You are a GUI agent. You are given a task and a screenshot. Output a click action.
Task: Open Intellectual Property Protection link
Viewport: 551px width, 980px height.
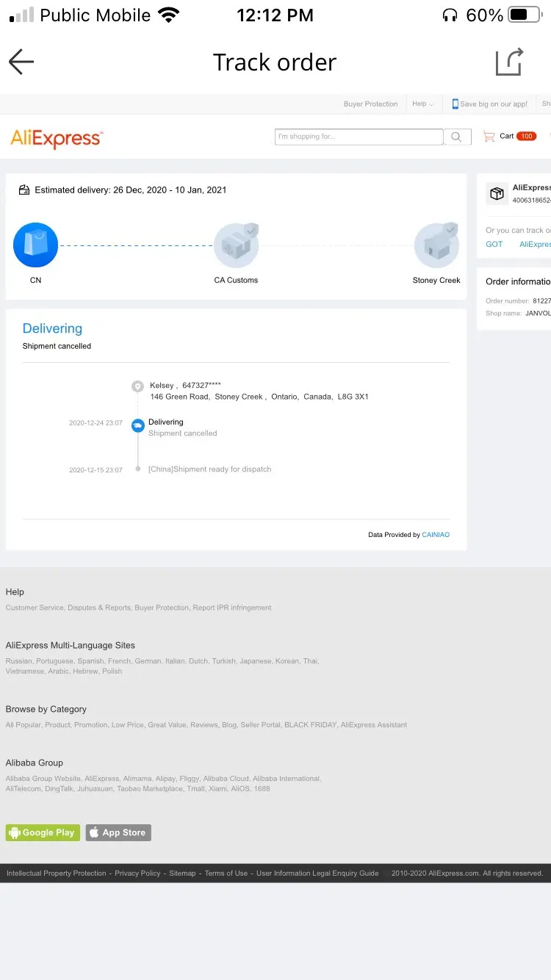57,873
